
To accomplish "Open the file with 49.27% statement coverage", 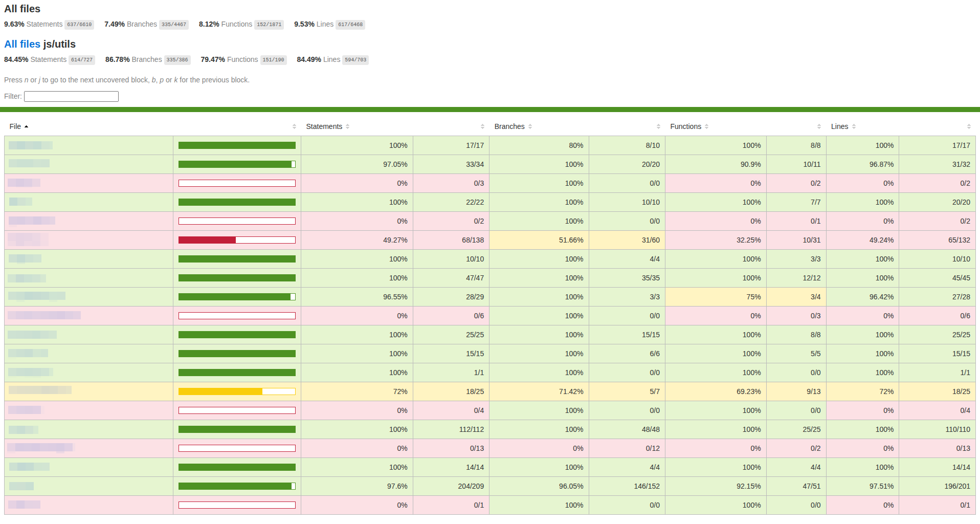I will click(28, 239).
